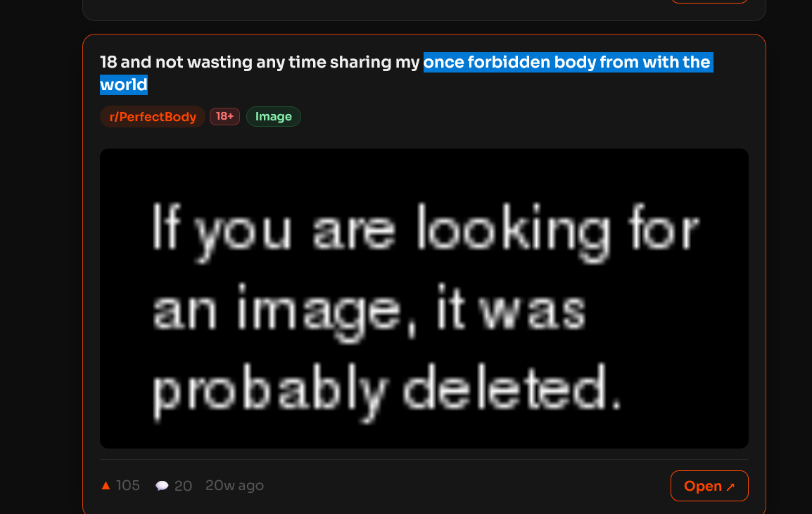Image resolution: width=812 pixels, height=514 pixels.
Task: Click the orange upvote triangle icon
Action: pos(106,486)
